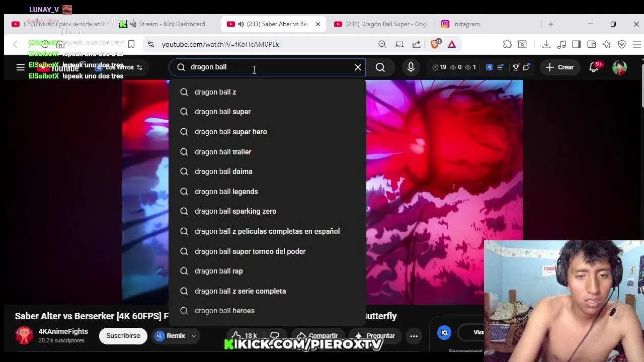
Task: Click the Preguntar button
Action: [x=374, y=335]
